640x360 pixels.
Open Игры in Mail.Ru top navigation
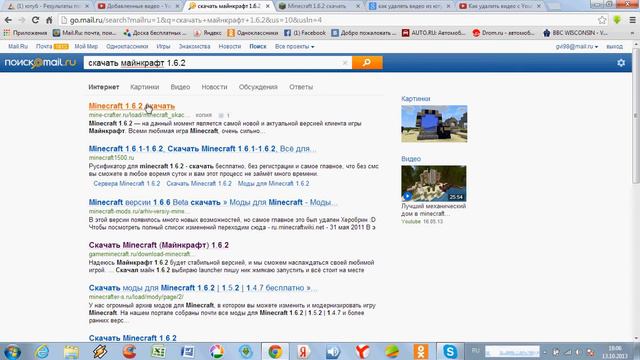pyautogui.click(x=163, y=47)
